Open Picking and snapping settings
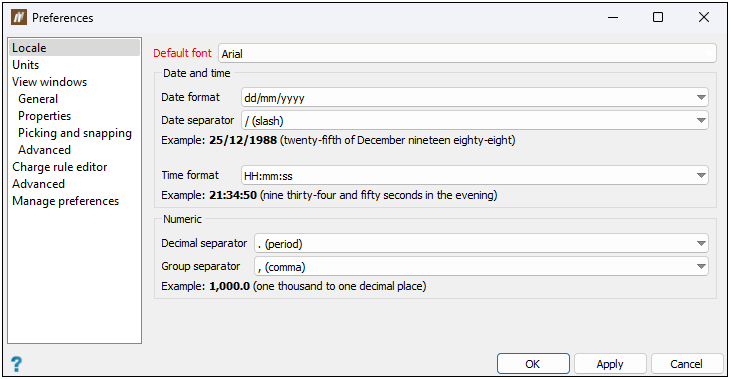731x379 pixels. coord(75,133)
